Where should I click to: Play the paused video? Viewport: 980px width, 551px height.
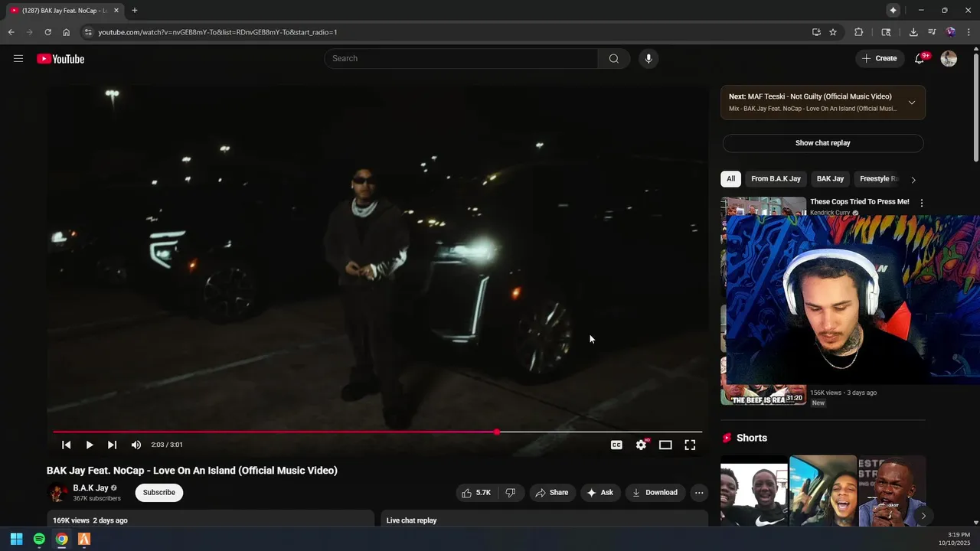click(x=89, y=445)
